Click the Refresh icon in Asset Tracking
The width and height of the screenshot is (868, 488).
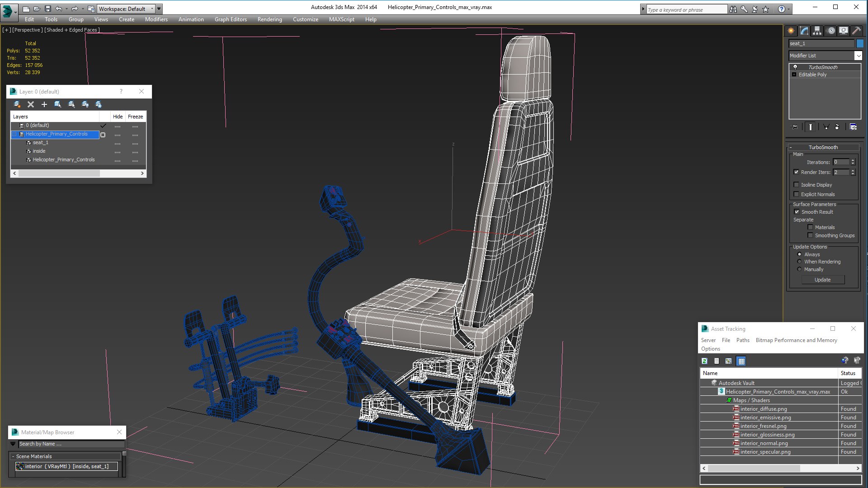pos(704,361)
